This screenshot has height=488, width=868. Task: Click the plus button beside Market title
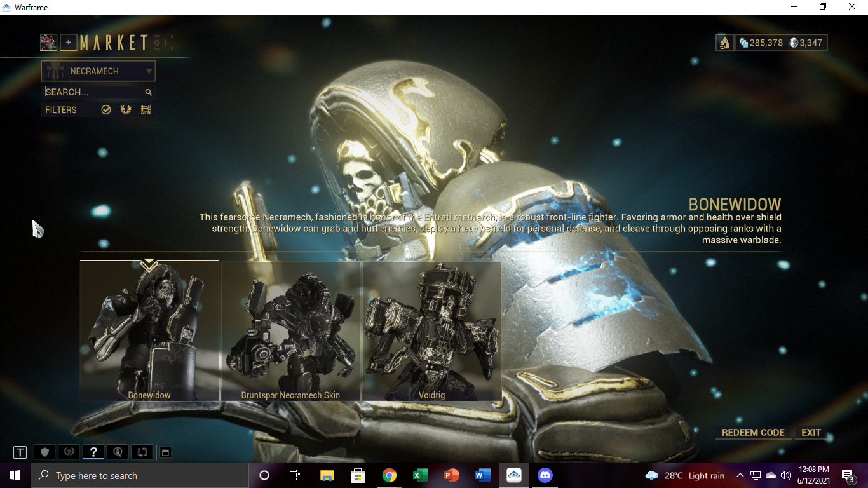click(x=69, y=43)
